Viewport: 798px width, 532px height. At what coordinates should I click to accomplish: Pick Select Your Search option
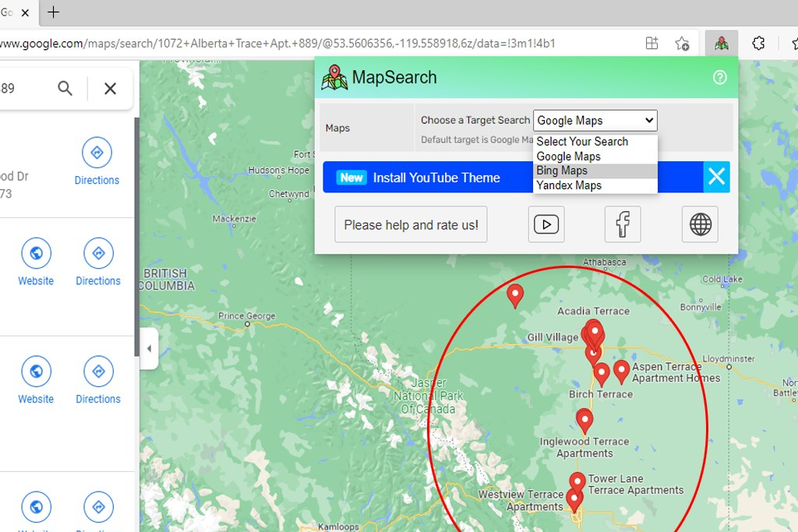[595, 142]
